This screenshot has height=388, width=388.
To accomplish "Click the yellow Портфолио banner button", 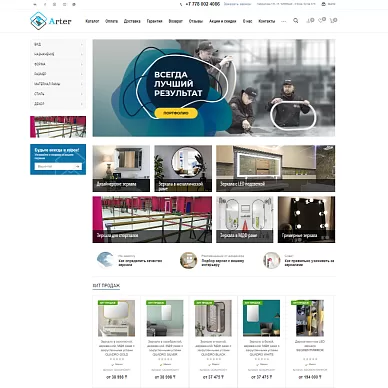I will 176,113.
